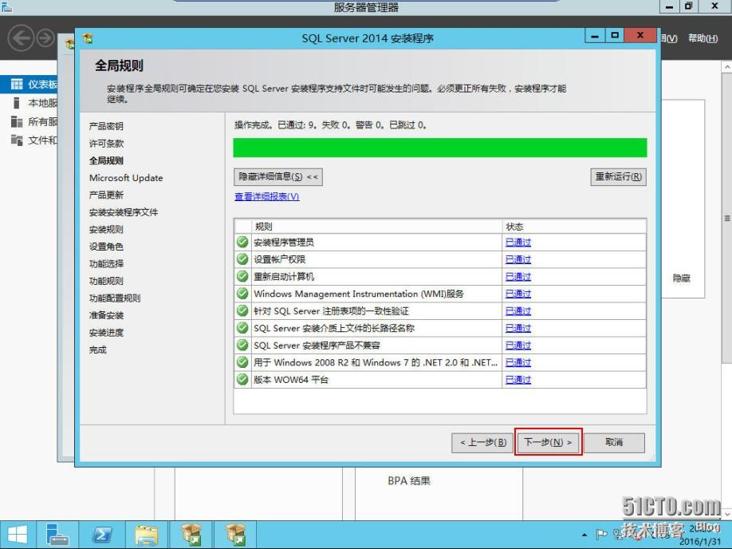Click the Next (下一步) button

point(548,442)
